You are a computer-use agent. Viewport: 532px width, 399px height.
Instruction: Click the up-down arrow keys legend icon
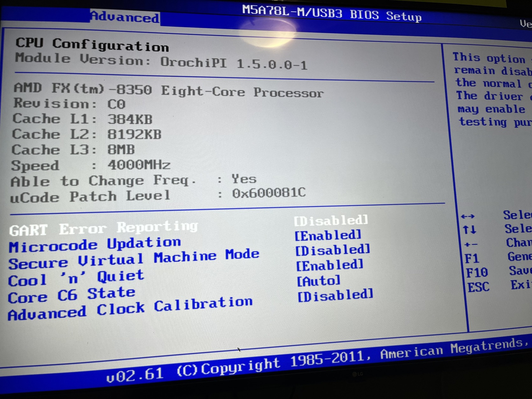[470, 229]
